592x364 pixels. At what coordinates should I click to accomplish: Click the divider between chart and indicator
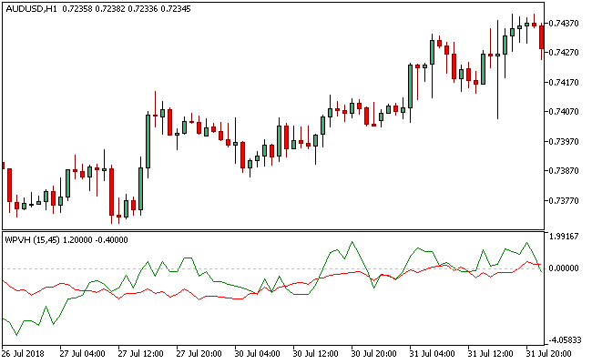coord(273,230)
